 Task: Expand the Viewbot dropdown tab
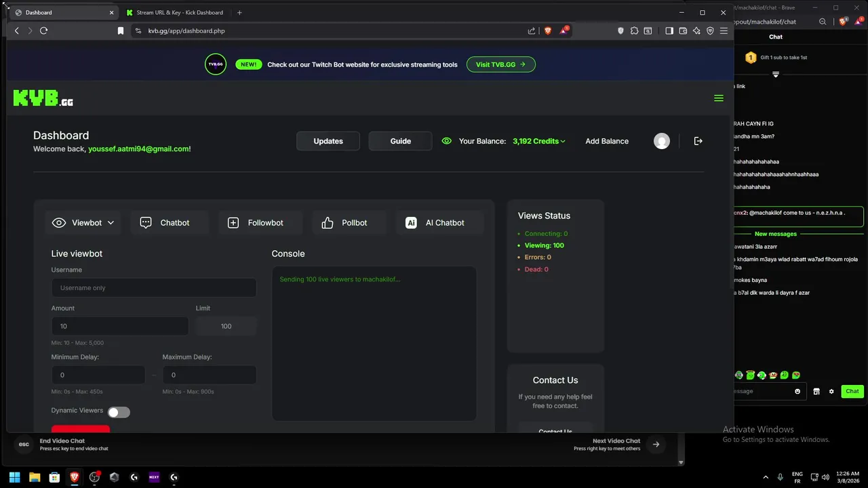click(83, 223)
